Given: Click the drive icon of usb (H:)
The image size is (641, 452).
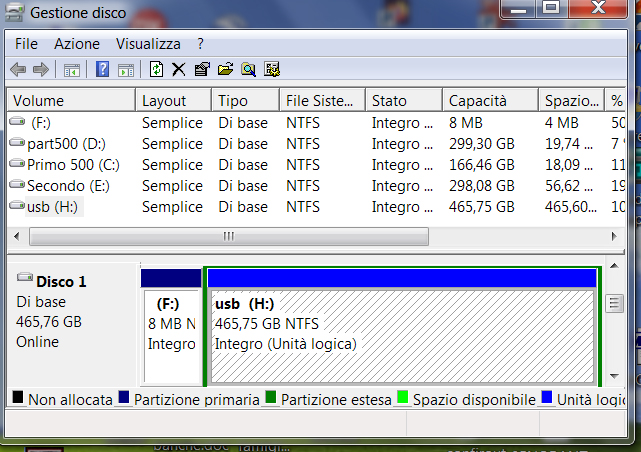Looking at the screenshot, I should click(17, 204).
